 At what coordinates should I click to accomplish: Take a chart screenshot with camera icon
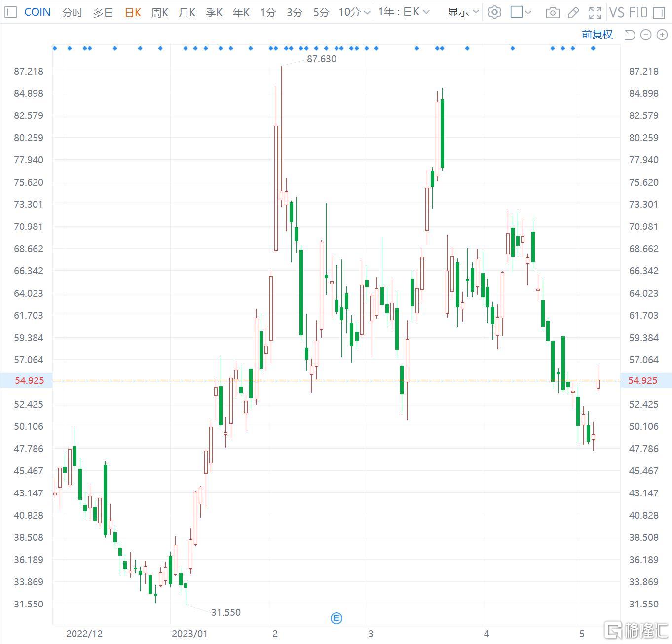coord(553,13)
